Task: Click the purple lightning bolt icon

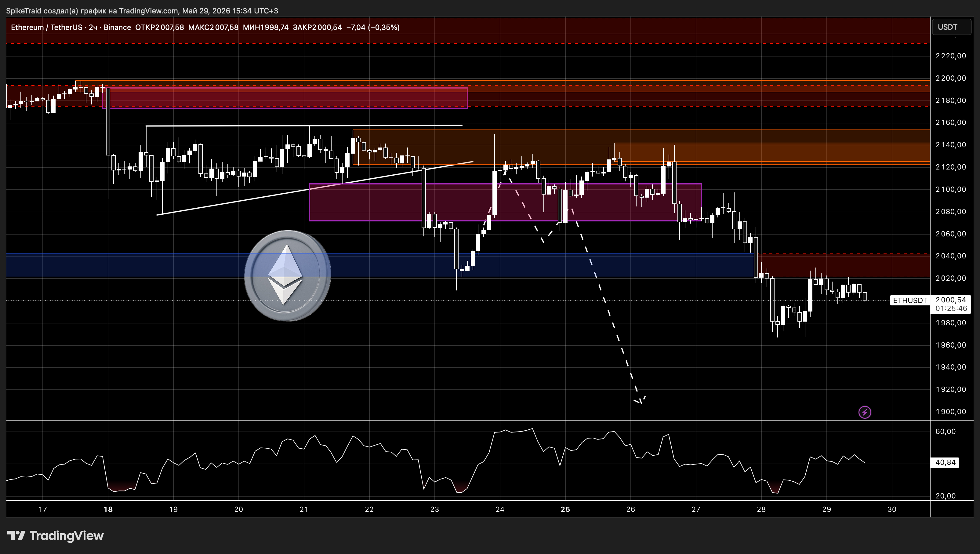Action: [x=865, y=412]
